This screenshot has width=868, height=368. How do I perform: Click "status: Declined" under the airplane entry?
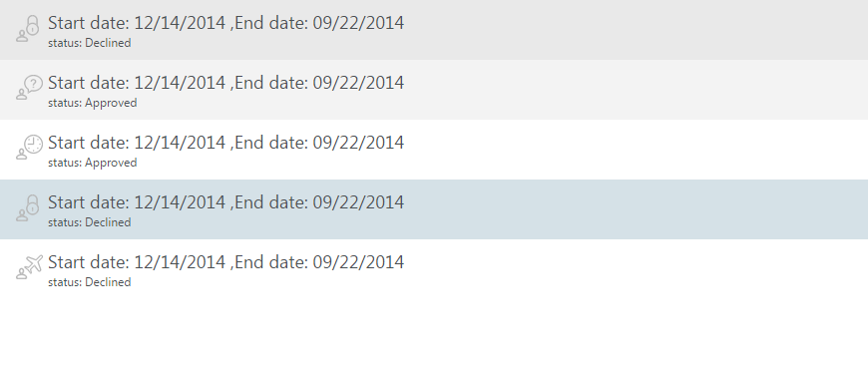tap(90, 282)
